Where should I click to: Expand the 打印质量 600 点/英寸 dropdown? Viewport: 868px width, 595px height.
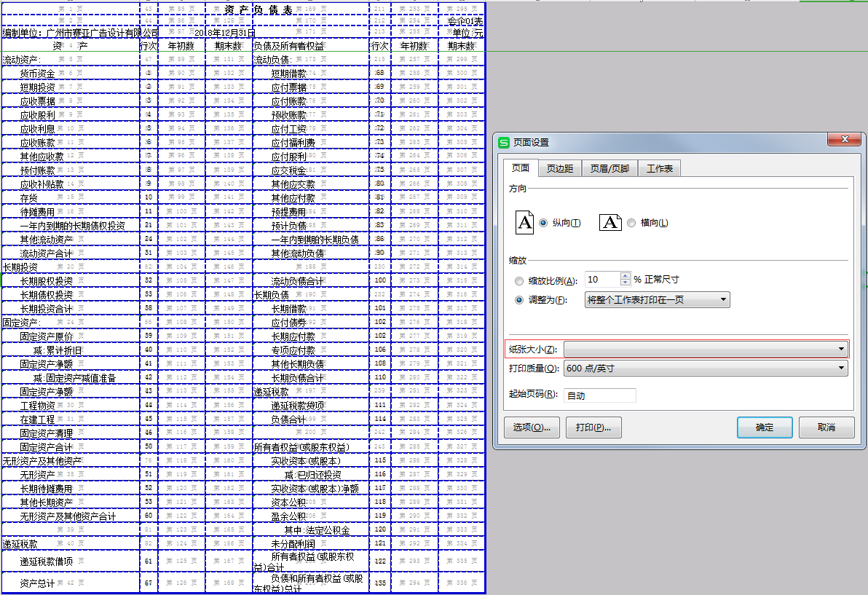[705, 369]
